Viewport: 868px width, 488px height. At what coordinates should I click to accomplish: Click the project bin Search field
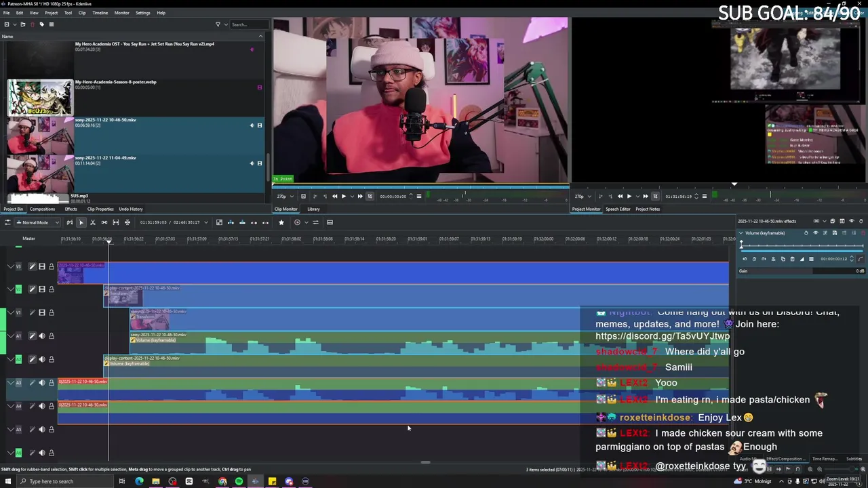(x=248, y=24)
